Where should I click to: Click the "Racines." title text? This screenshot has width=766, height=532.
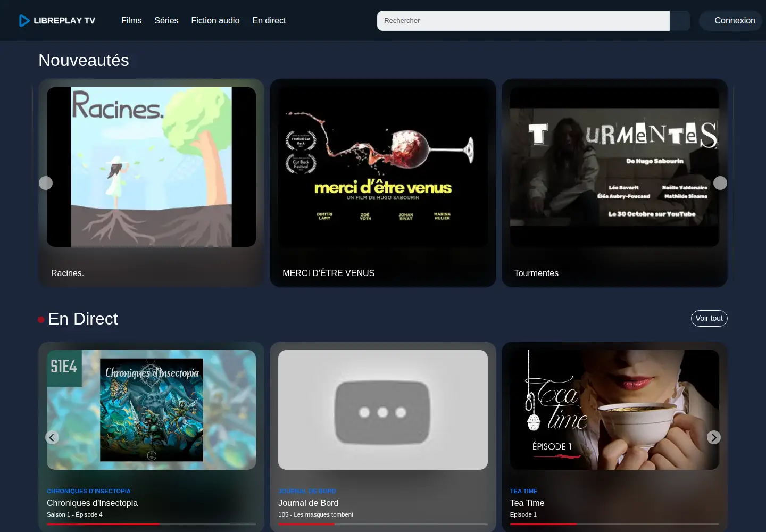[x=68, y=273]
